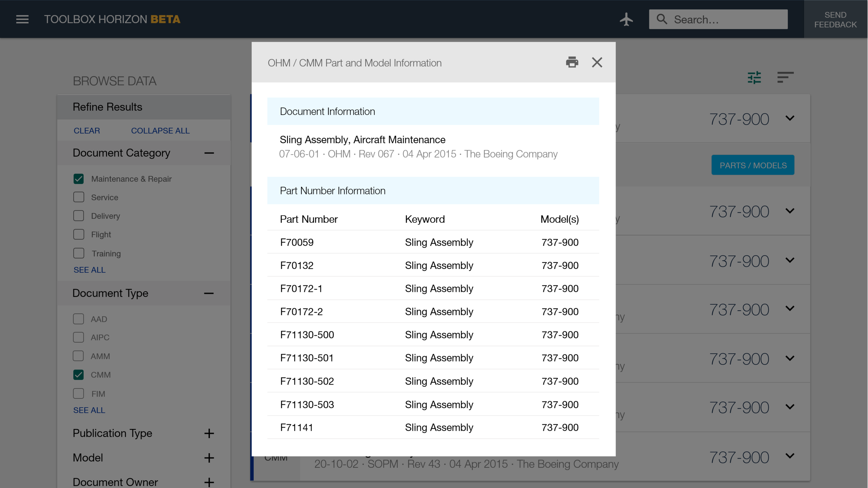868x488 pixels.
Task: Clear all refine filters
Action: coord(87,131)
